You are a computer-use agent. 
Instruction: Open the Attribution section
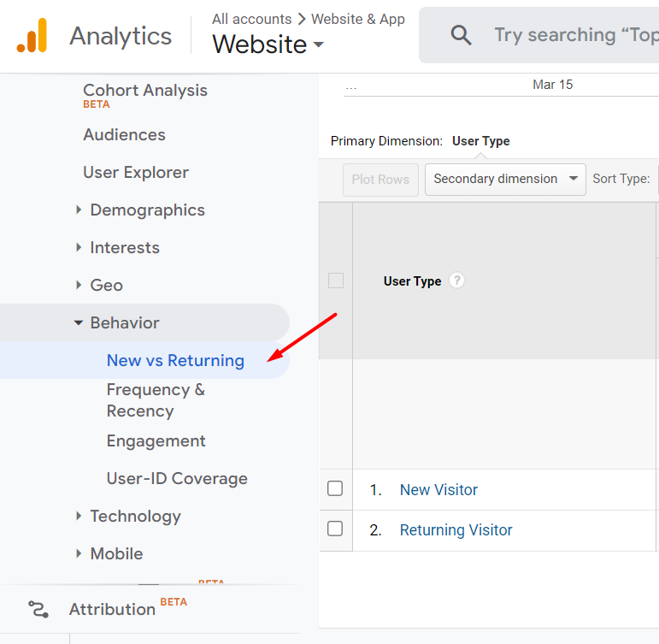tap(112, 609)
